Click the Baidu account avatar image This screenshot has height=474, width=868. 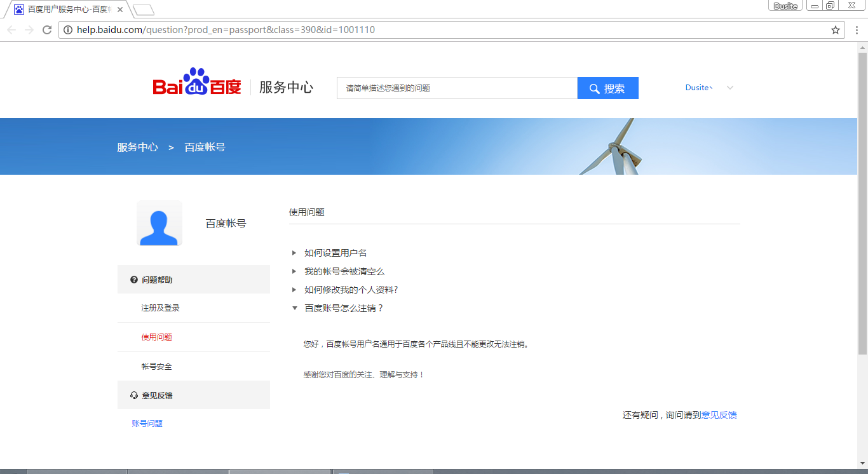pos(159,223)
